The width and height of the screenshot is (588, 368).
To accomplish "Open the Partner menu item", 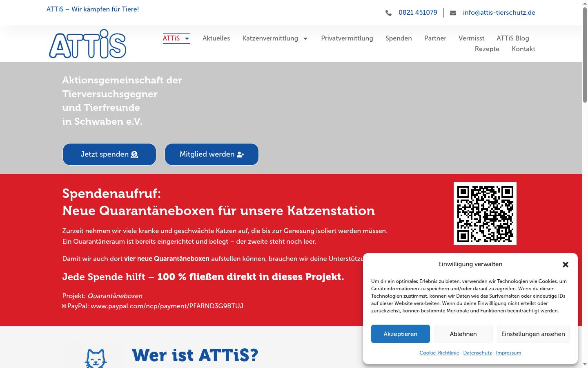I will [x=435, y=38].
